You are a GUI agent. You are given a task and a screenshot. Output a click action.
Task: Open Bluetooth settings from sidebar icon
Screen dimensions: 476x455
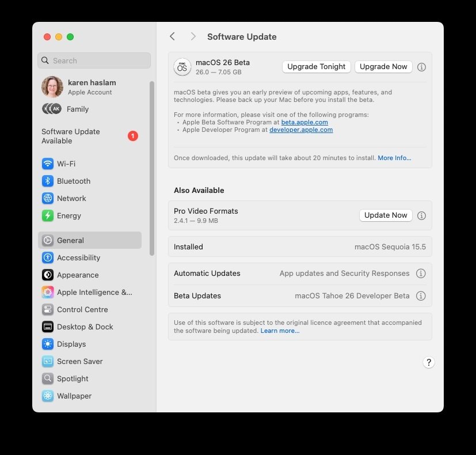pos(48,181)
